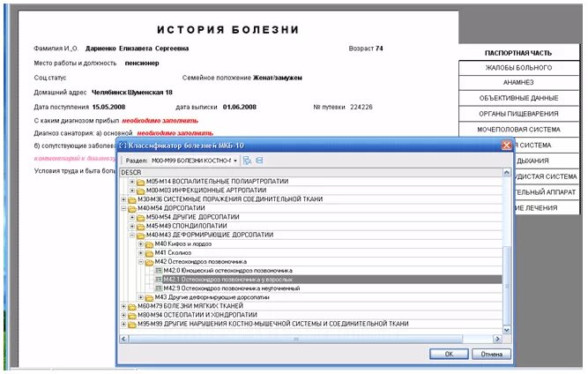Click the collapse tree icon in classifier toolbar
Screen dimensions: 588x374
[259, 161]
